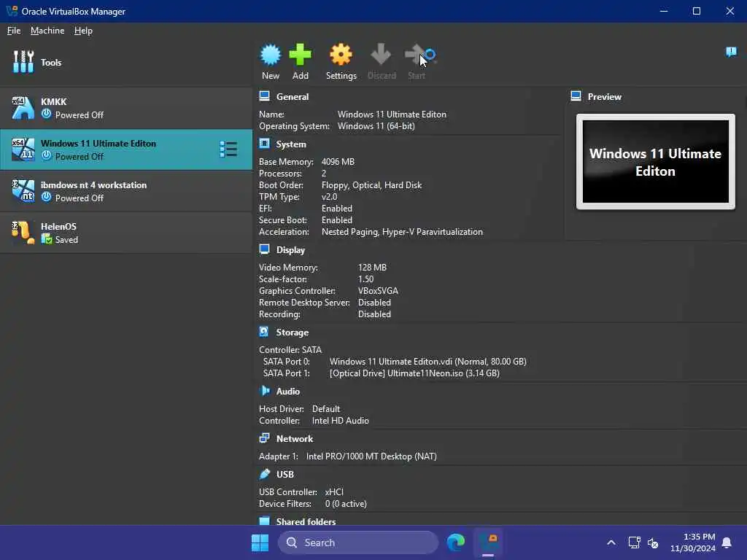Viewport: 747px width, 560px height.
Task: Click the General section monitor icon
Action: click(x=264, y=96)
